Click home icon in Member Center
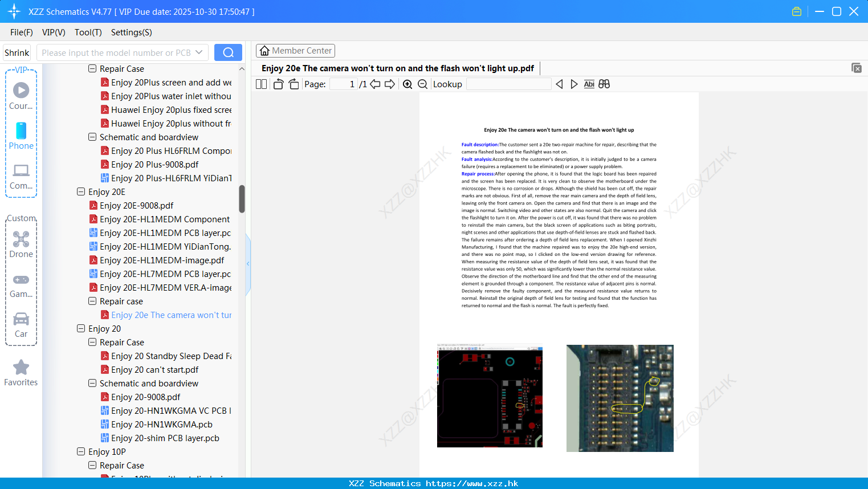The image size is (868, 489). coord(264,51)
